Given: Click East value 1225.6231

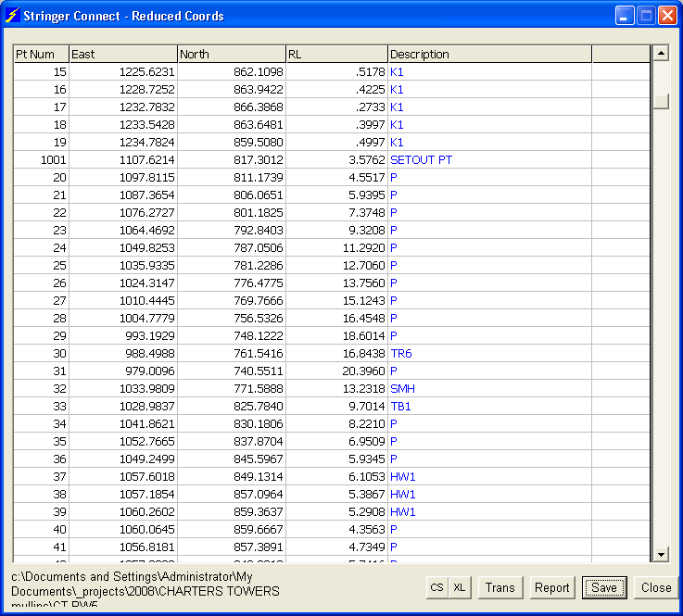Looking at the screenshot, I should coord(123,72).
